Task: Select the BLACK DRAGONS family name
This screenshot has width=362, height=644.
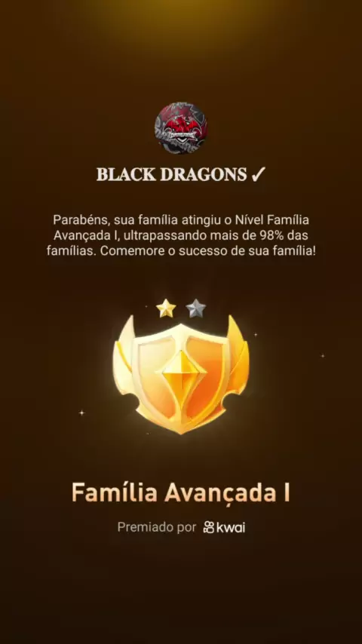Action: coord(172,176)
